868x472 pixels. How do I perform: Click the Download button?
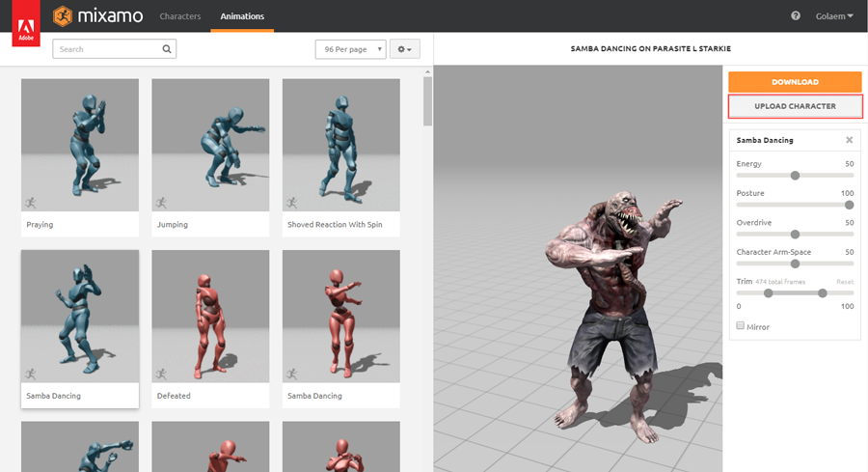(795, 81)
